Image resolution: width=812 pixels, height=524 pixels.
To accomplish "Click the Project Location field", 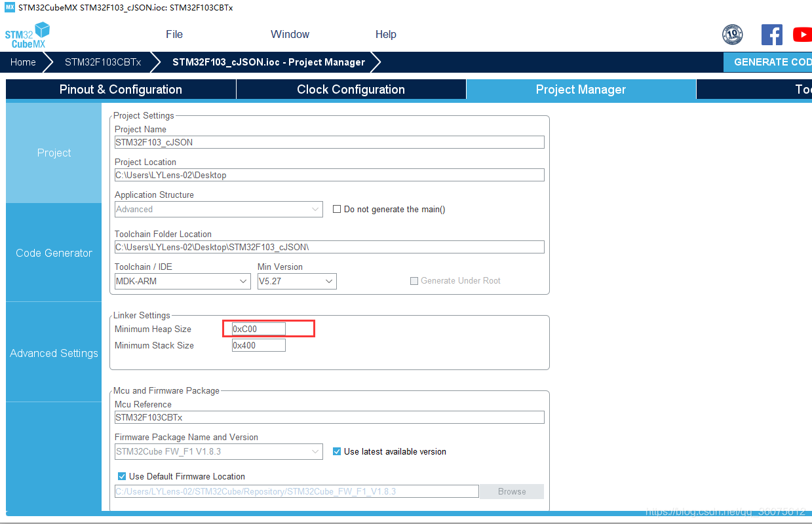I will coord(329,175).
